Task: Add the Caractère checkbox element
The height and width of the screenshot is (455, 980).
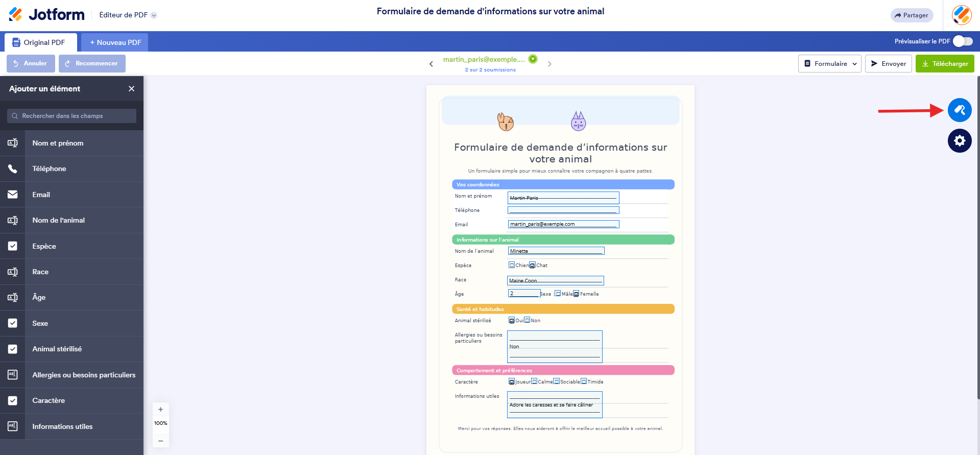Action: click(71, 400)
